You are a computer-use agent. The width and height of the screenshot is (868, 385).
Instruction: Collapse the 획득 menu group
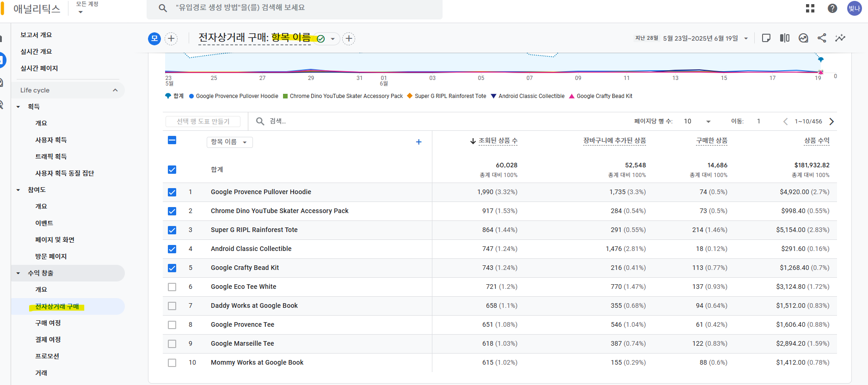18,107
